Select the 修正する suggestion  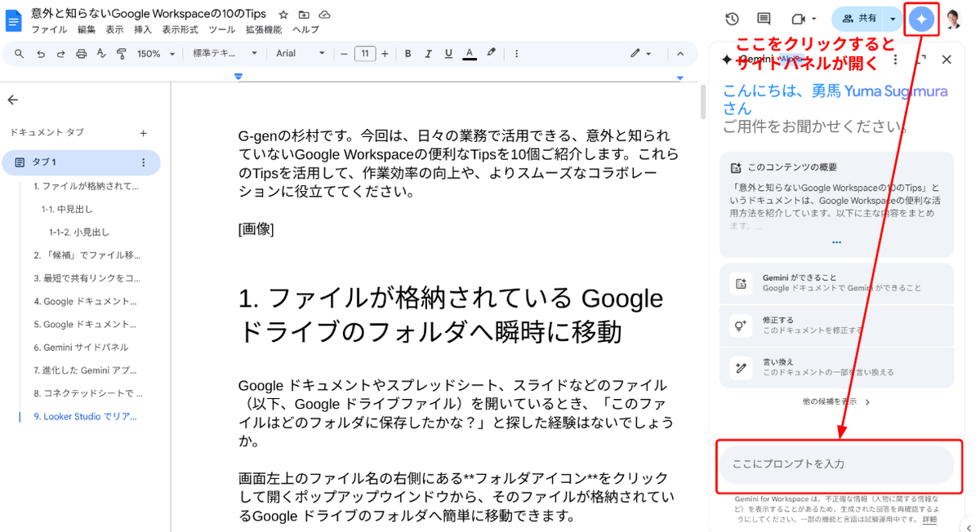pyautogui.click(x=836, y=325)
